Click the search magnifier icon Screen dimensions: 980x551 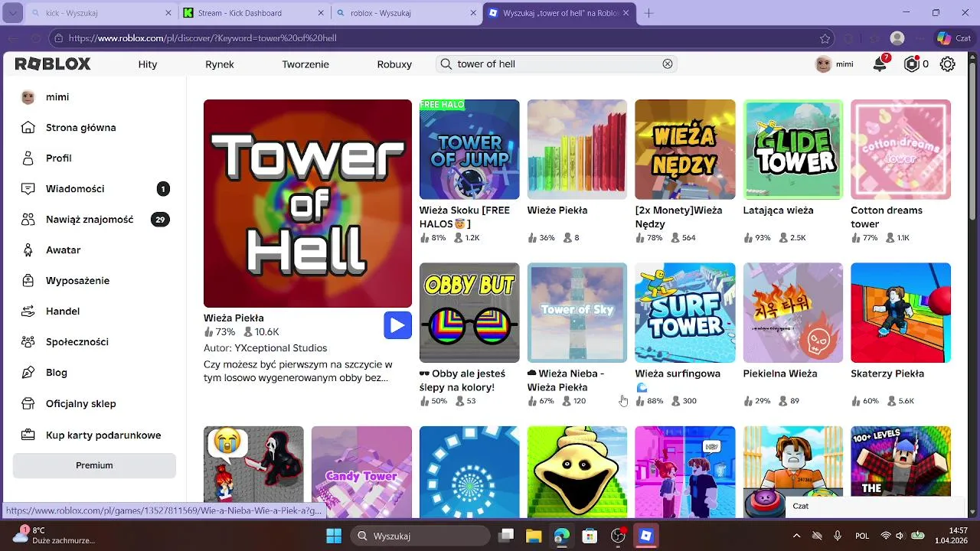pyautogui.click(x=446, y=64)
